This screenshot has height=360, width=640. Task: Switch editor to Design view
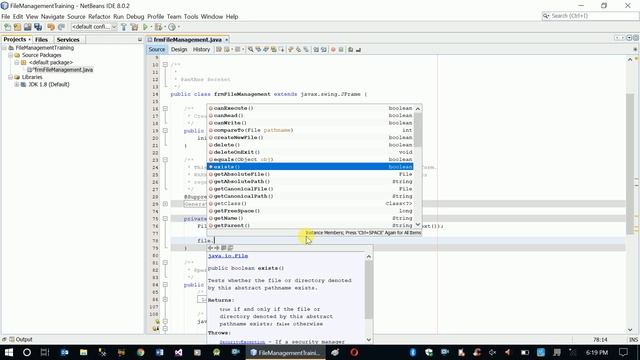pos(179,49)
